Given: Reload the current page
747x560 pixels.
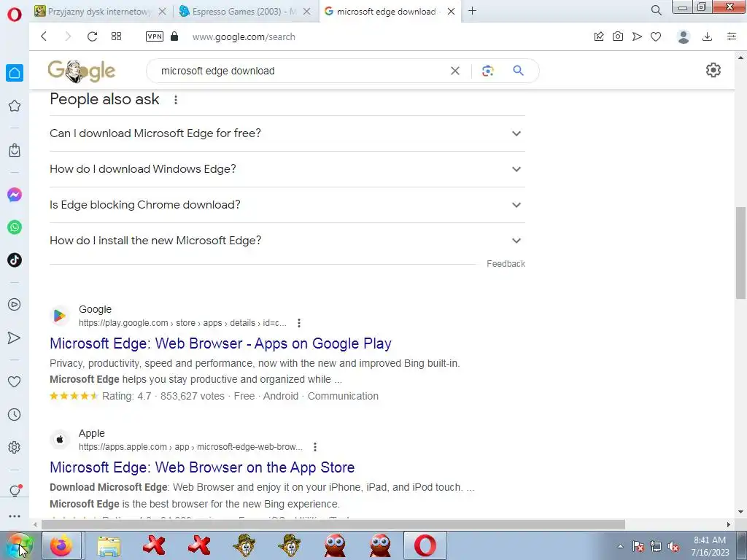Looking at the screenshot, I should pos(93,36).
